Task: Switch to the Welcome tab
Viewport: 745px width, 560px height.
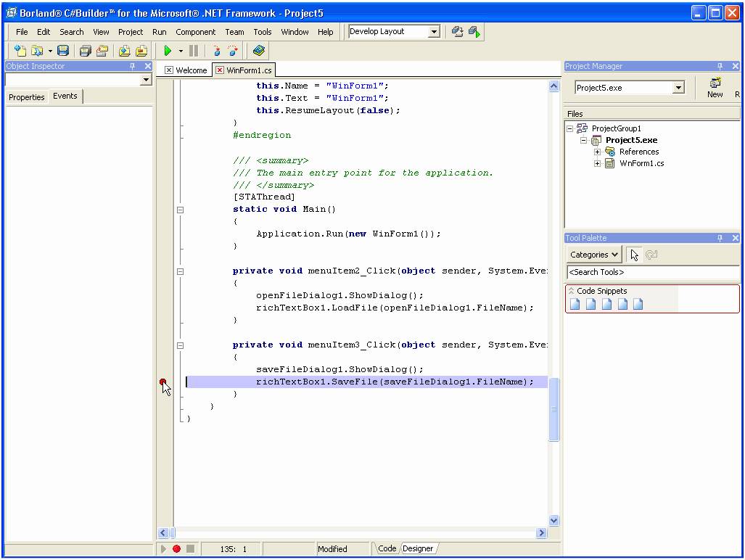Action: pos(191,70)
